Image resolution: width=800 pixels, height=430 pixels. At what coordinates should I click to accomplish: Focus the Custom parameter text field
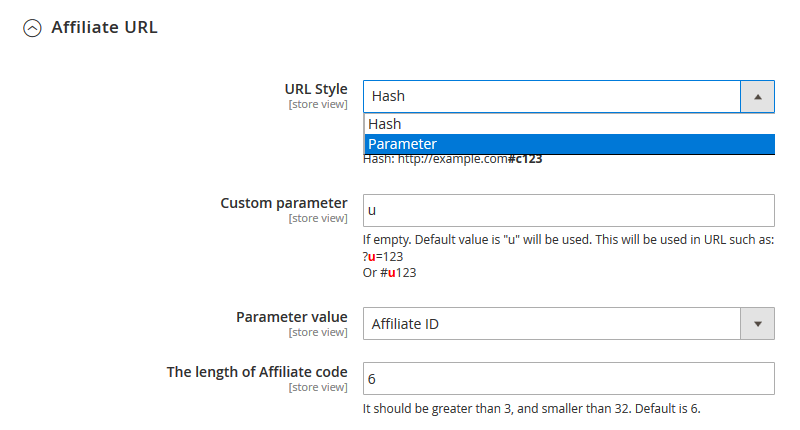point(569,211)
